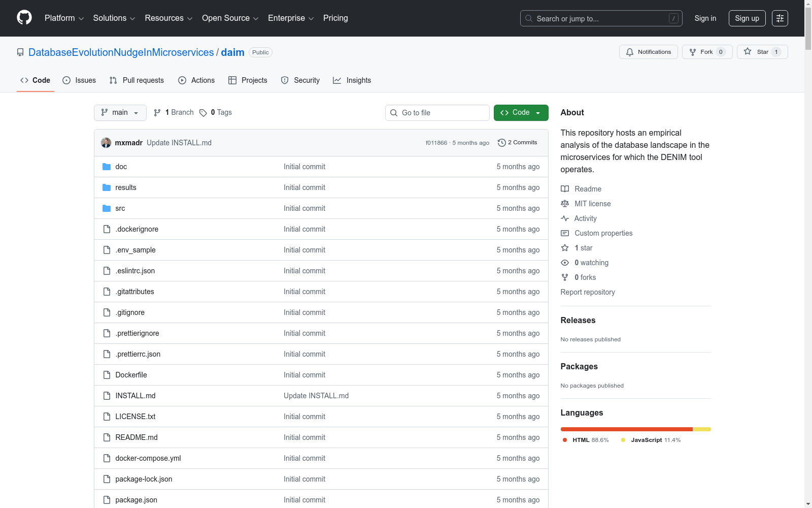Expand the Open Source menu
The width and height of the screenshot is (812, 508).
tap(230, 18)
